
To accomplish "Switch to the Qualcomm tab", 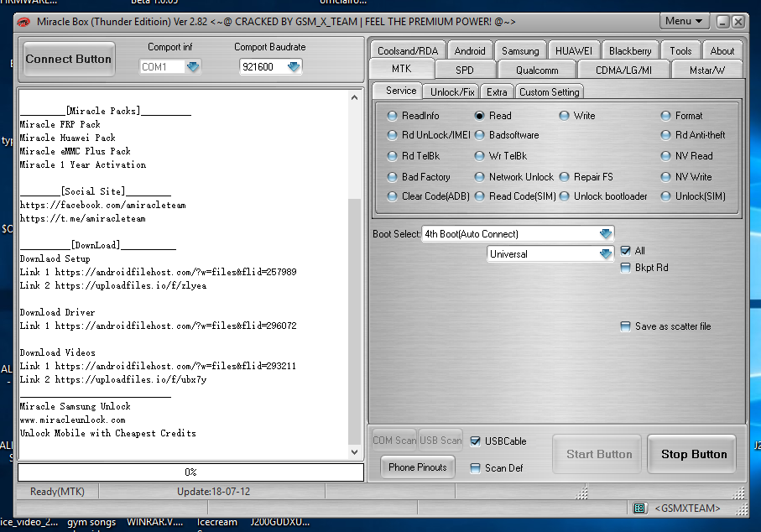I will click(537, 70).
